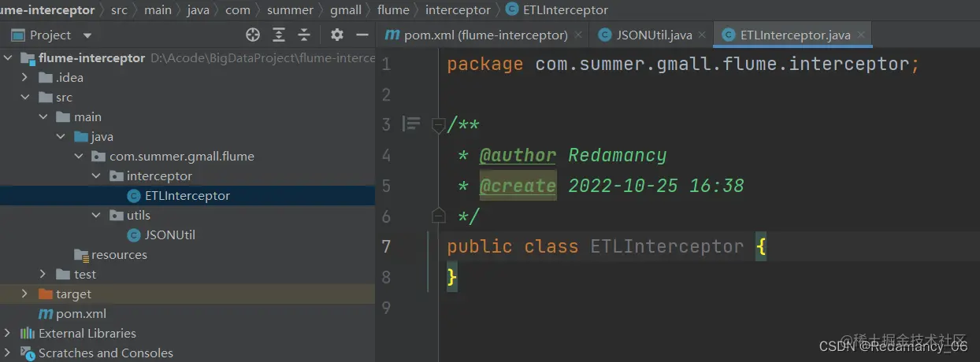Click the orange target folder icon
Viewport: 980px width, 362px height.
pos(46,294)
